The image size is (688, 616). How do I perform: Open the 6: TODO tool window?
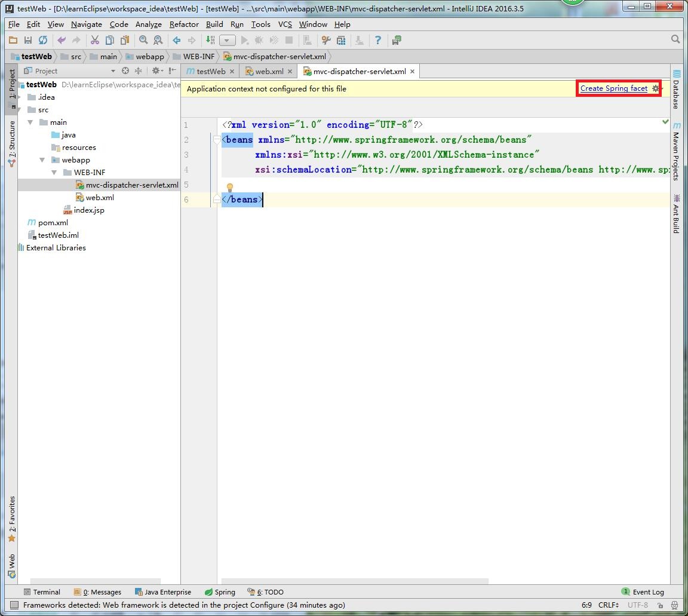pos(265,592)
